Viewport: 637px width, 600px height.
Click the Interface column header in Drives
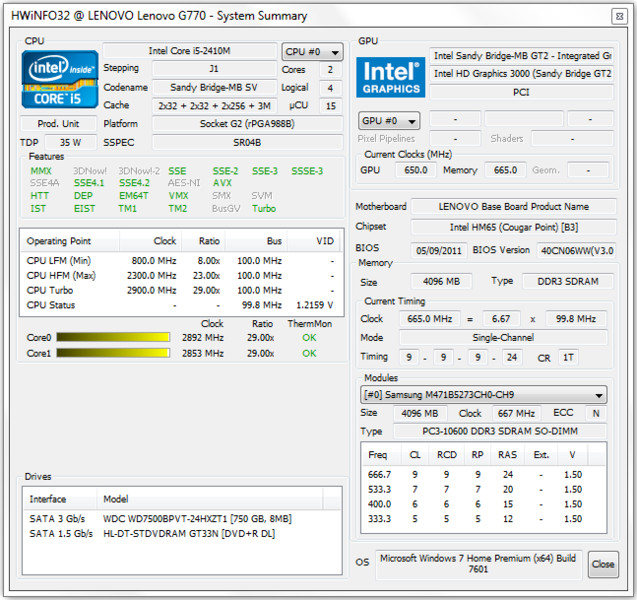(60, 499)
